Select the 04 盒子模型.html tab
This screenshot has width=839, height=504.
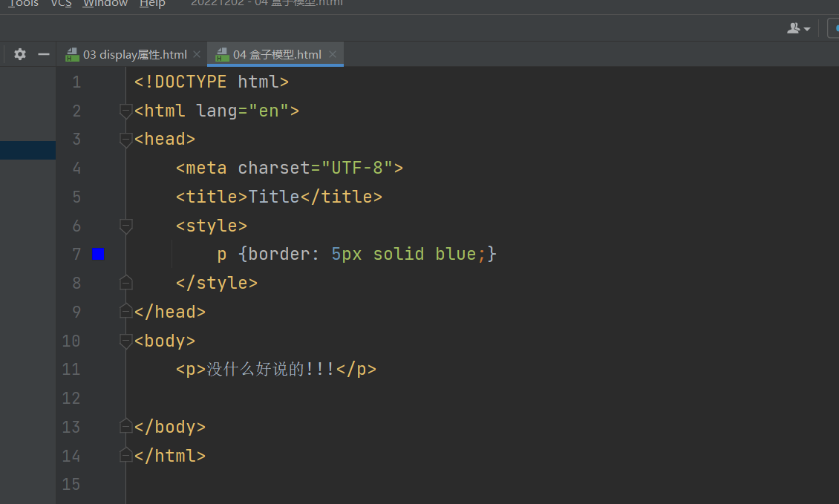[277, 55]
